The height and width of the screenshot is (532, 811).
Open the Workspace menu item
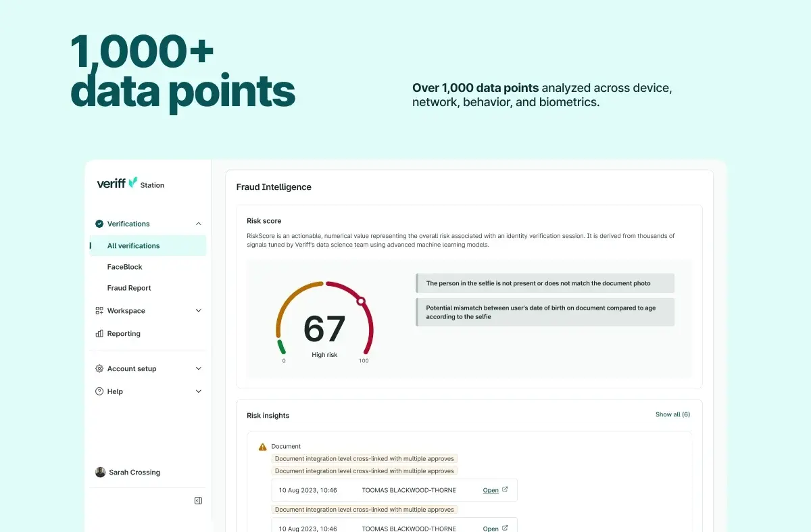point(126,311)
